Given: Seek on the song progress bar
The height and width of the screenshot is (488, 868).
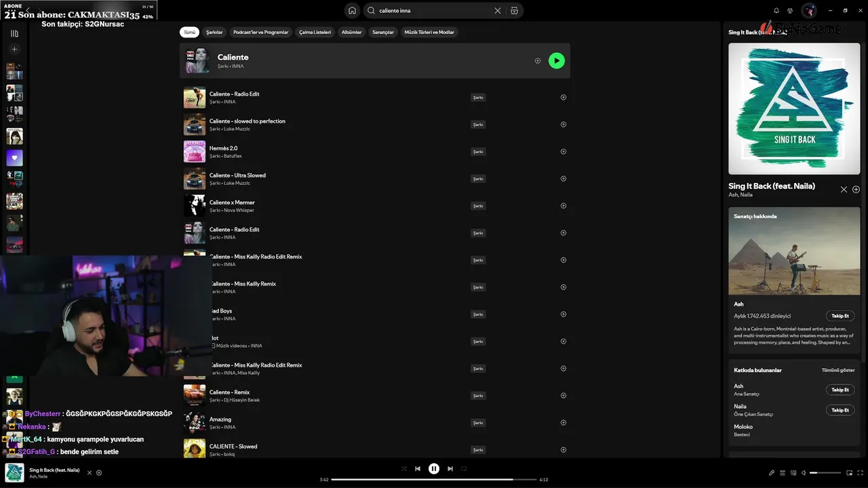Looking at the screenshot, I should 434,479.
